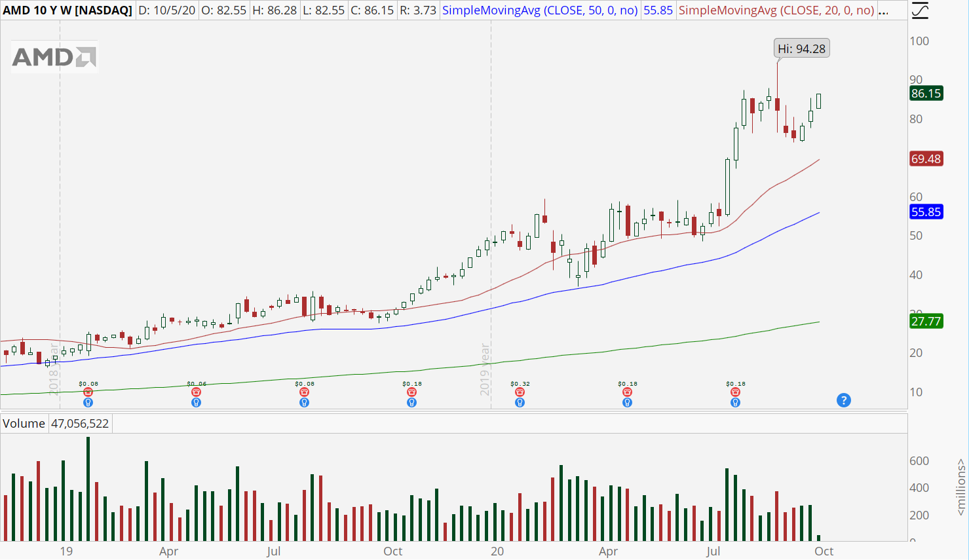The width and height of the screenshot is (969, 560).
Task: Click the '20' year label on the time axis
Action: click(x=497, y=551)
